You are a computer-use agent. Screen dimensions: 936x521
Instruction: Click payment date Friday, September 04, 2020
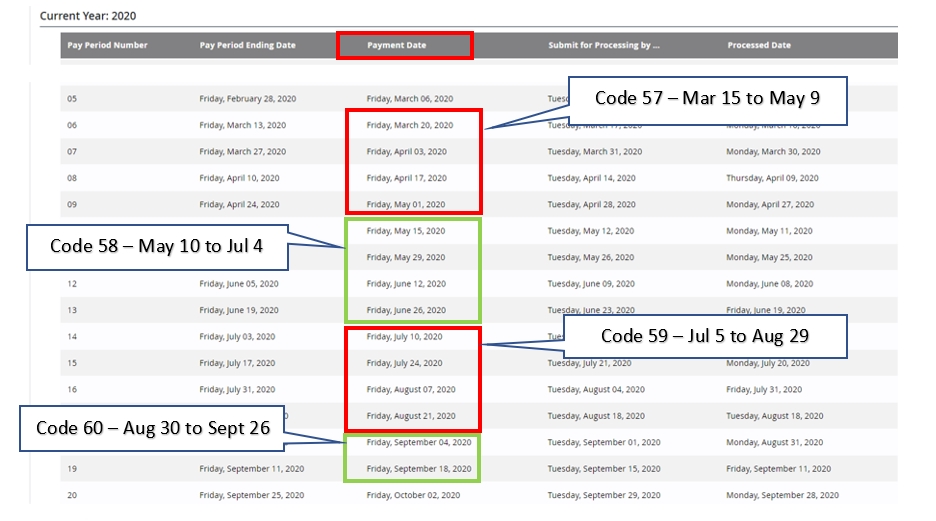coord(413,442)
